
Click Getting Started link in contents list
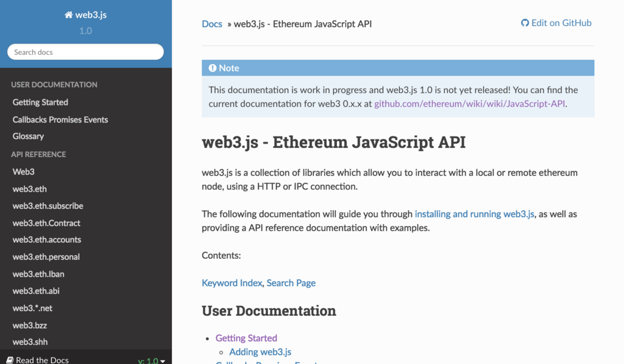point(246,338)
